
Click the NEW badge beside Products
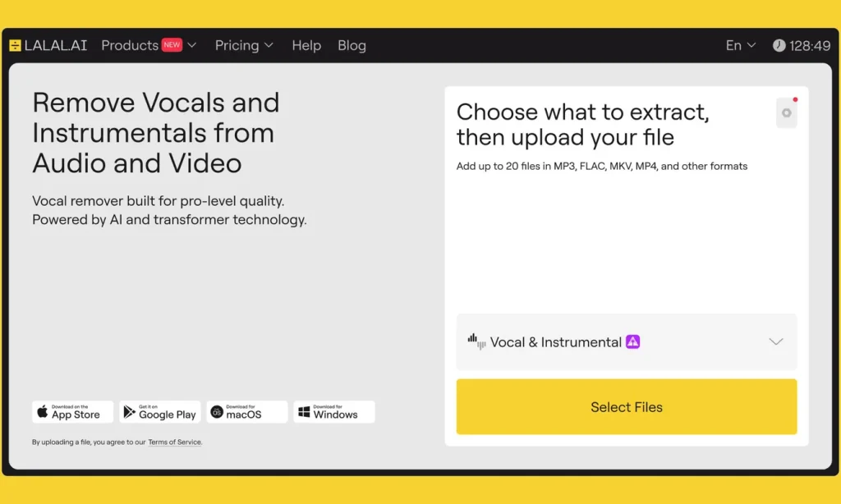pos(172,45)
